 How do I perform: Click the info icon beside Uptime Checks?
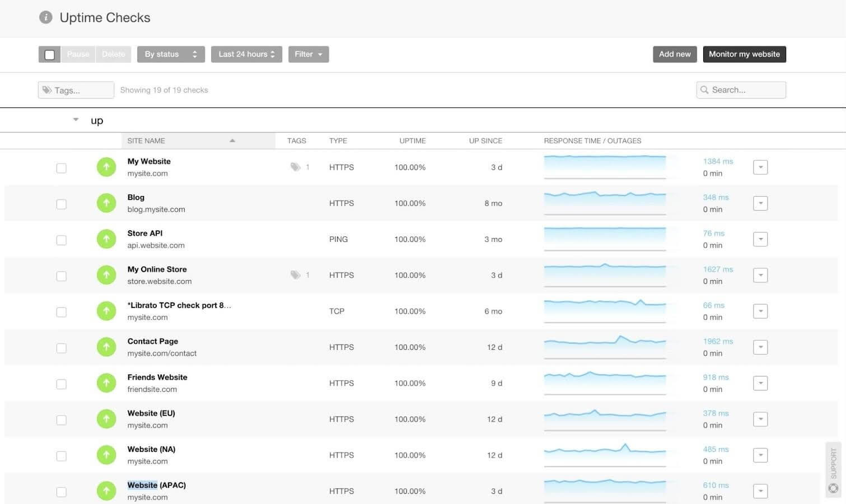click(45, 17)
